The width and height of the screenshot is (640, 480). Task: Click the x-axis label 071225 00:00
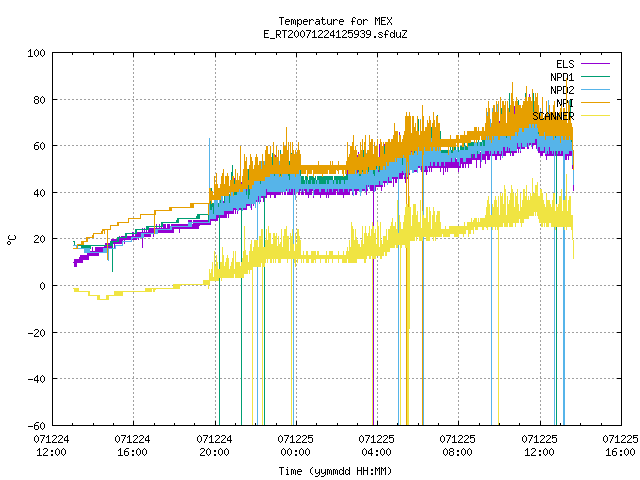point(296,446)
